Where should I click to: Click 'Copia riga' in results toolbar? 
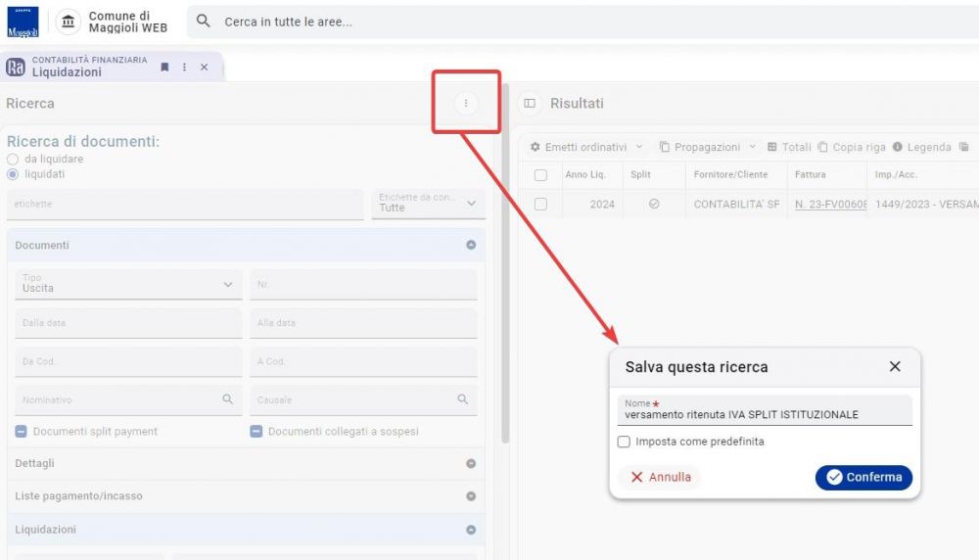click(x=852, y=147)
